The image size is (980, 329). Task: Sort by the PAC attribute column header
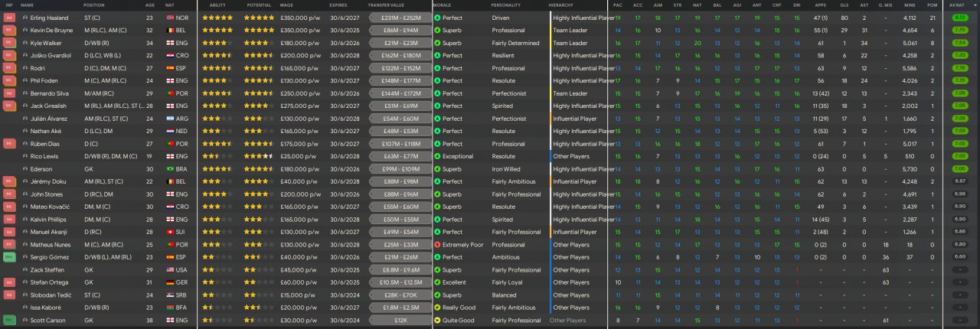click(618, 5)
